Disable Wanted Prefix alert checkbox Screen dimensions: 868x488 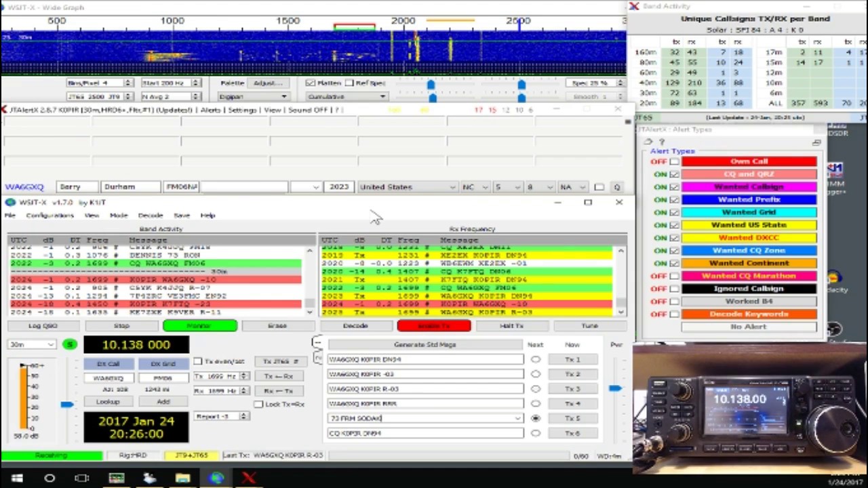pos(674,200)
